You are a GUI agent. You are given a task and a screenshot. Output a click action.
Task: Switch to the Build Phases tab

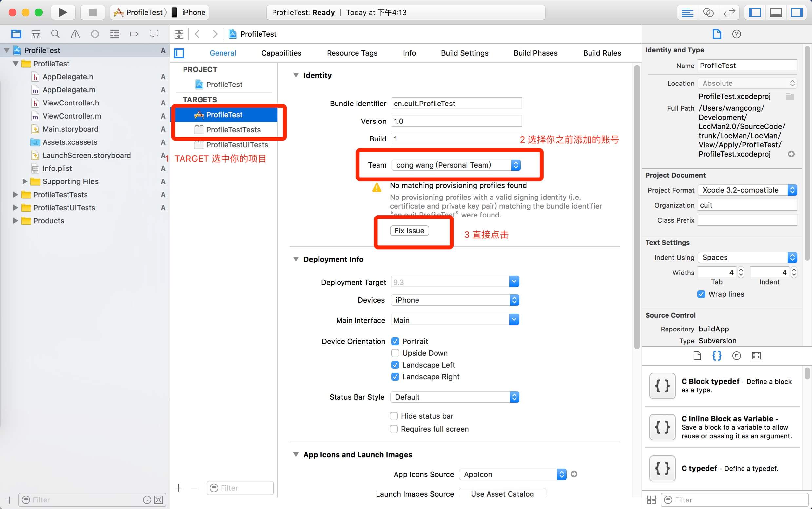pyautogui.click(x=535, y=53)
